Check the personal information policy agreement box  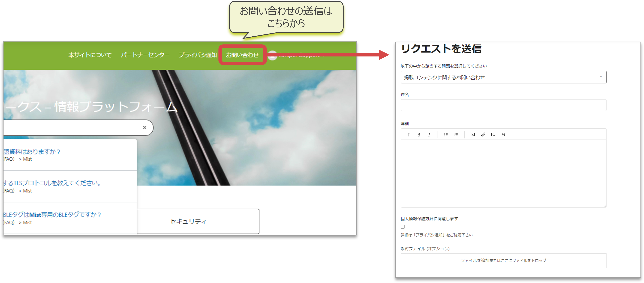402,227
